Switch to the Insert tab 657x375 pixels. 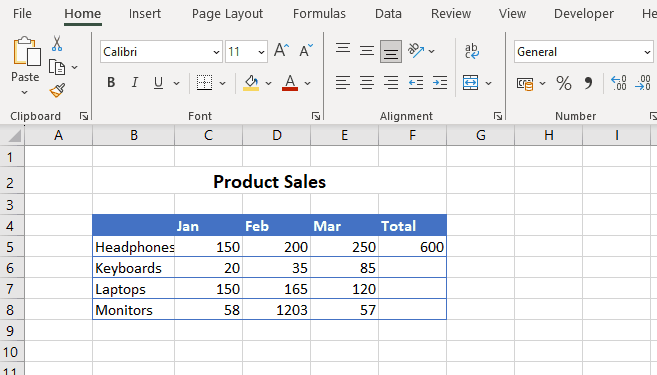click(x=145, y=14)
